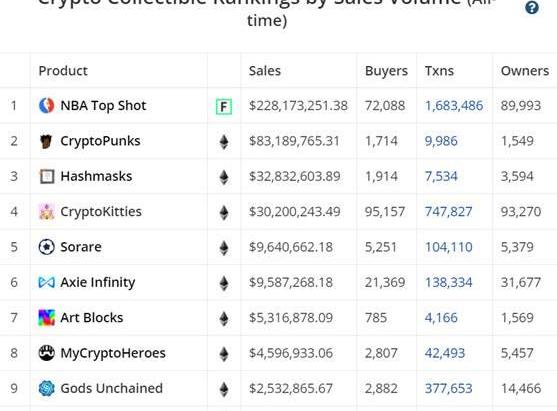Click the help question mark icon
This screenshot has height=411, width=557.
pyautogui.click(x=532, y=7)
